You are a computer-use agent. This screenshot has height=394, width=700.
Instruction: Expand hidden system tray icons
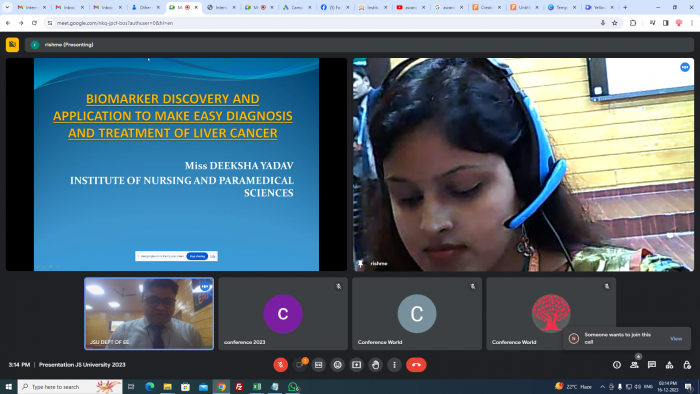[x=602, y=387]
